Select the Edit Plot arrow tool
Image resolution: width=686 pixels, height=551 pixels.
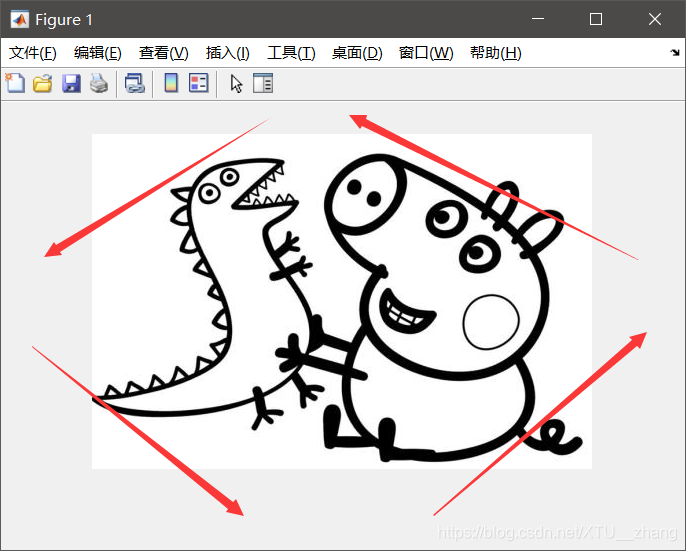[236, 83]
